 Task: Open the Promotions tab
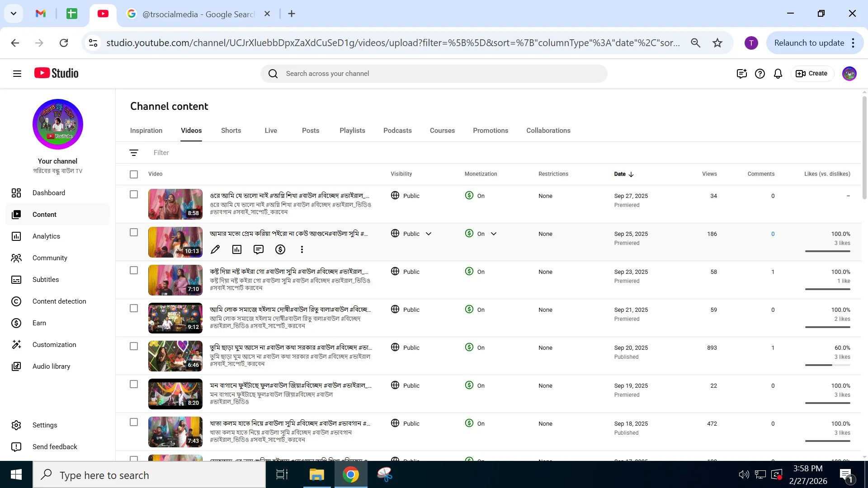point(491,131)
